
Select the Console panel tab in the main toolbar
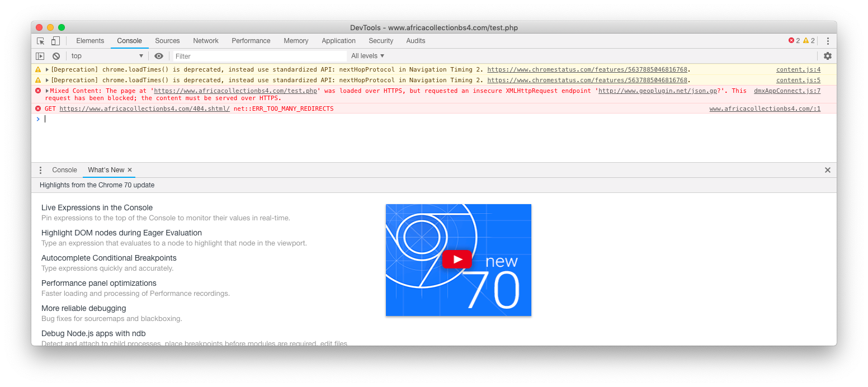click(x=129, y=41)
